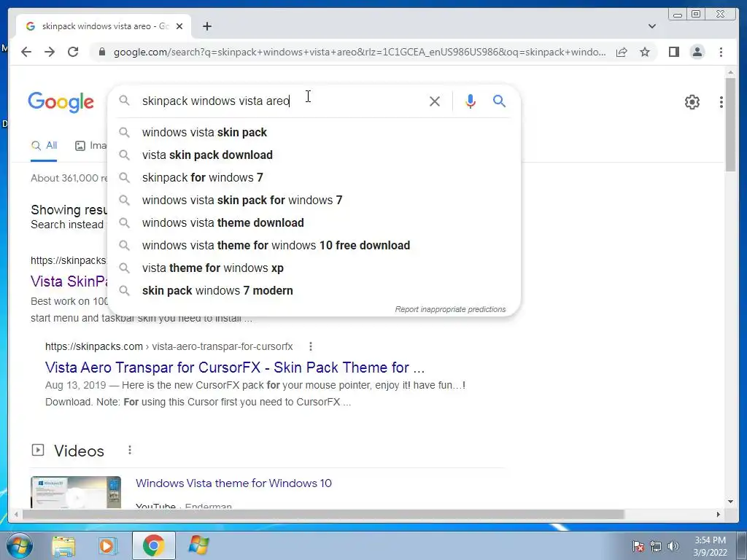The image size is (747, 560).
Task: Open taskbar clock showing 3:54 PM
Action: tap(710, 546)
